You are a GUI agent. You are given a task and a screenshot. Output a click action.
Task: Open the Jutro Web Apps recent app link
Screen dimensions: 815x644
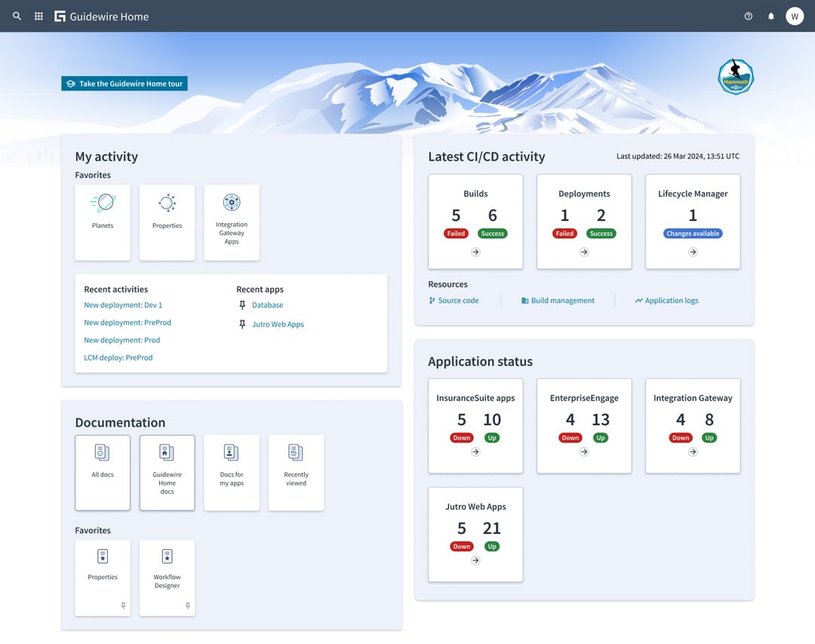(x=278, y=324)
